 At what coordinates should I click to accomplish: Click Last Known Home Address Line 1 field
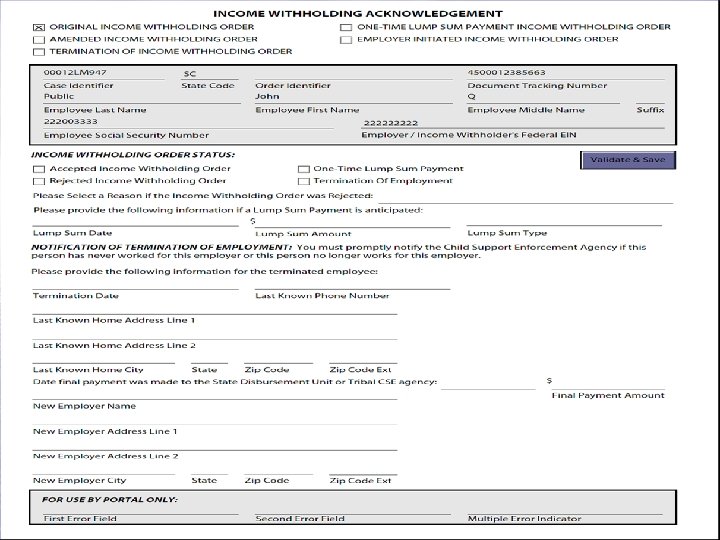coord(215,308)
